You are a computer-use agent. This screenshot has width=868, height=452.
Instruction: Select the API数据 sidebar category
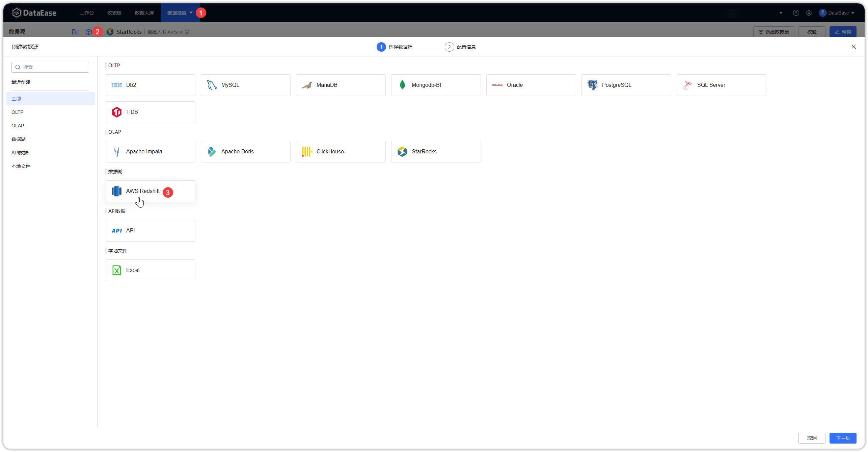click(x=20, y=152)
